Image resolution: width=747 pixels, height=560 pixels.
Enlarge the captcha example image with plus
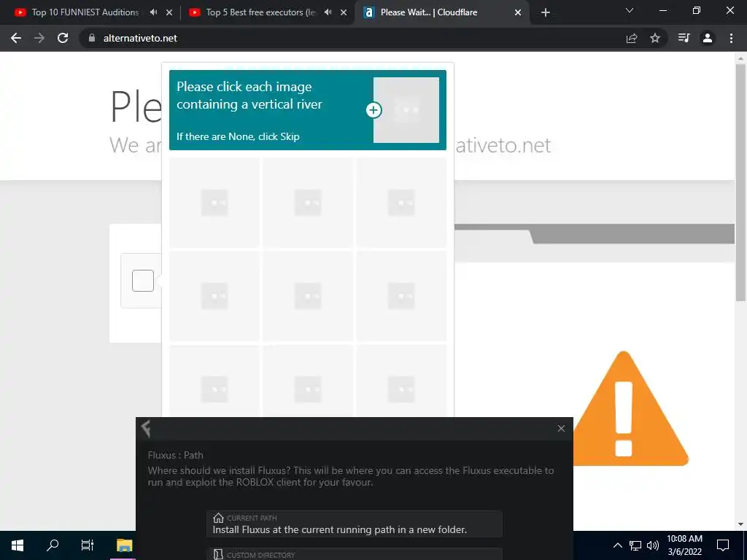pyautogui.click(x=374, y=110)
